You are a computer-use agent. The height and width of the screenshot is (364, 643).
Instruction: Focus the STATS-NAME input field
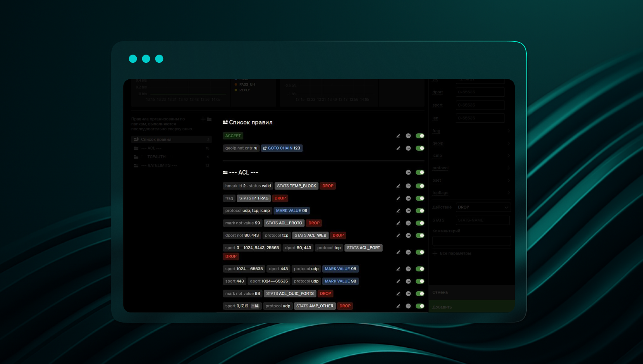(483, 220)
